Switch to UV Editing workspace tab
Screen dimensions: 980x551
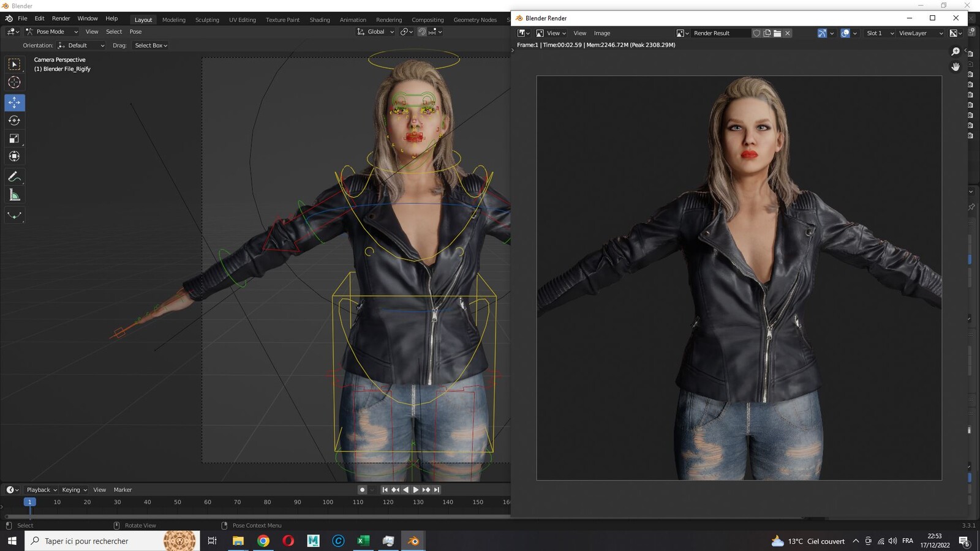coord(243,20)
